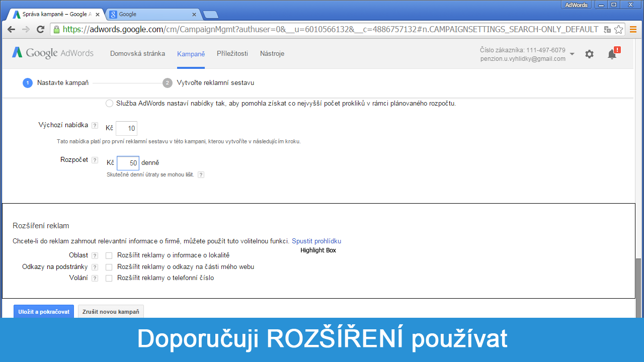Open the Kampaně tab

pyautogui.click(x=191, y=54)
